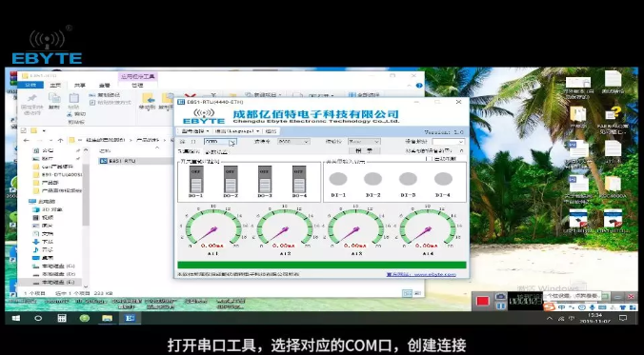Open the Explorer Manage tab
Screen dimensions: 644x355
[137, 85]
